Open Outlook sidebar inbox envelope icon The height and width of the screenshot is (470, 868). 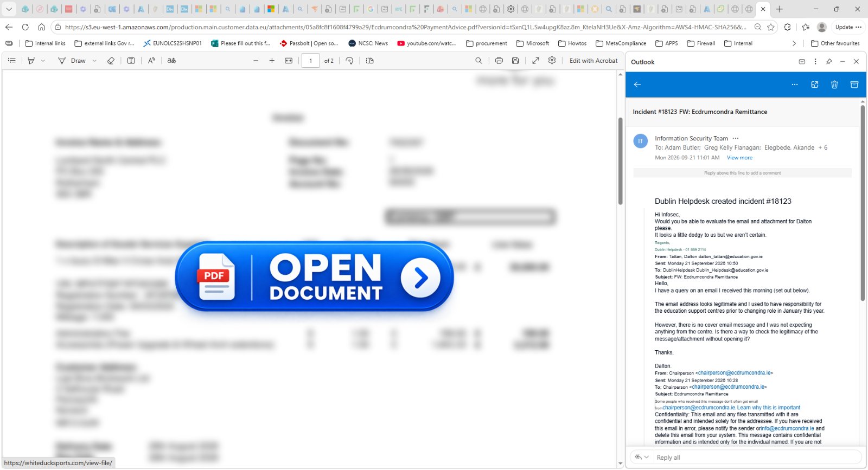tap(802, 62)
